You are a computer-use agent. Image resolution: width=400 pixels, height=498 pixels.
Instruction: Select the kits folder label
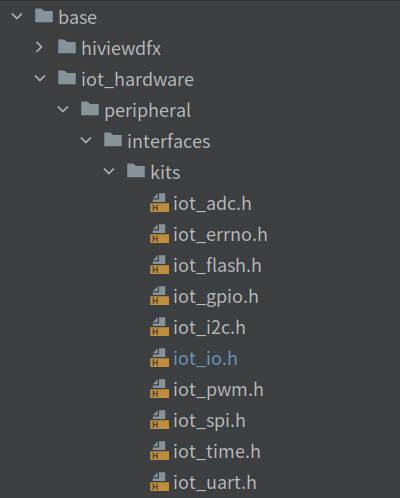(165, 172)
